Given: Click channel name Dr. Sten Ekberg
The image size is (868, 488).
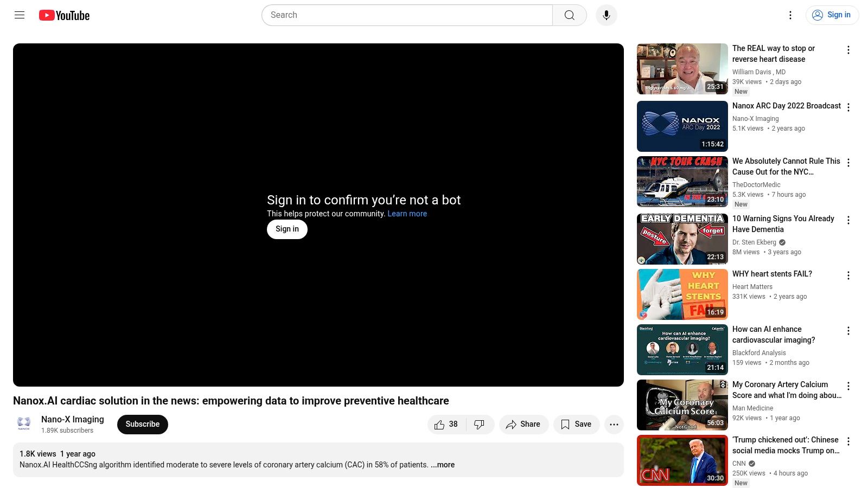Looking at the screenshot, I should click(754, 242).
